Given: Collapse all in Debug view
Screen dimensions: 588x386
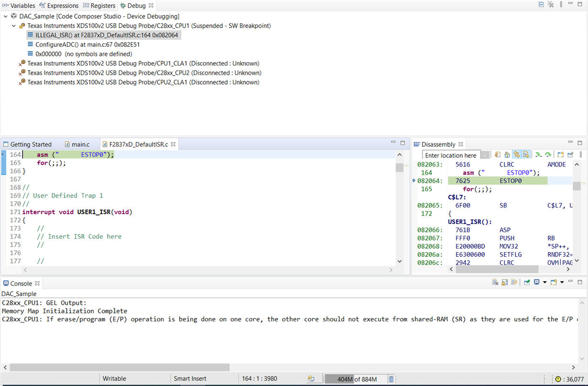Looking at the screenshot, I should (x=541, y=5).
